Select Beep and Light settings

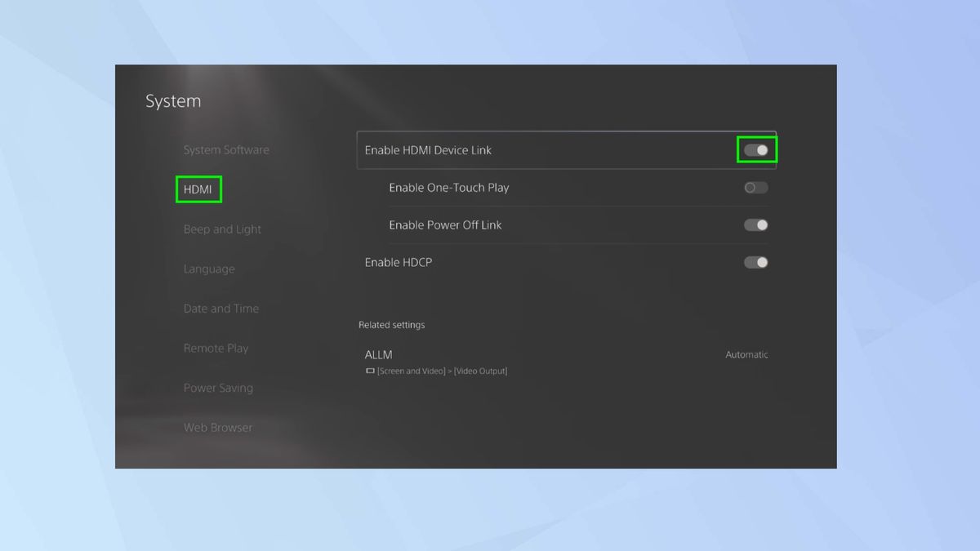click(x=222, y=229)
